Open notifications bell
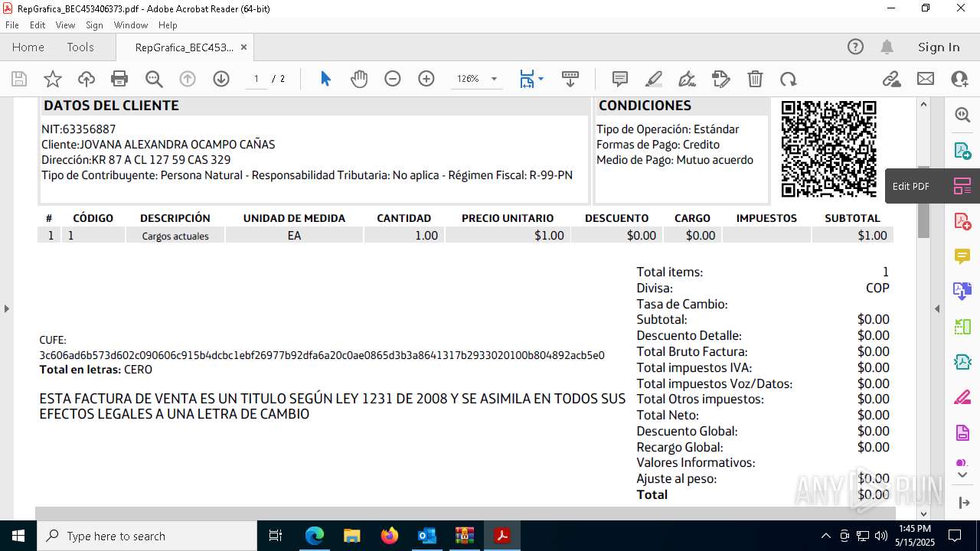This screenshot has width=980, height=551. (x=887, y=47)
